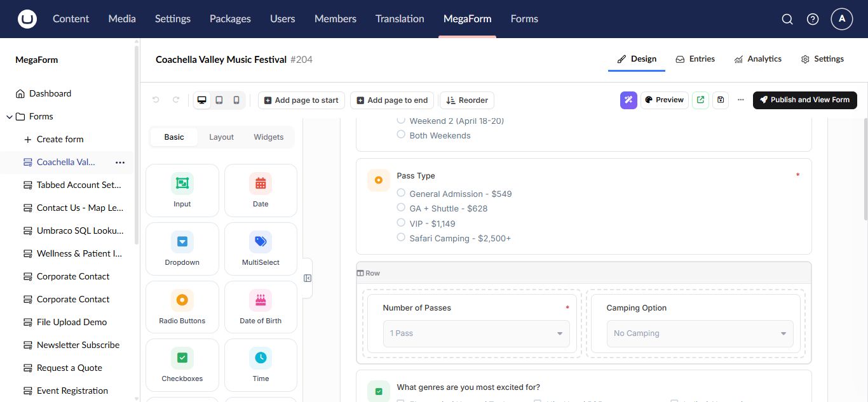
Task: Click the Umbraco logo icon
Action: [27, 19]
